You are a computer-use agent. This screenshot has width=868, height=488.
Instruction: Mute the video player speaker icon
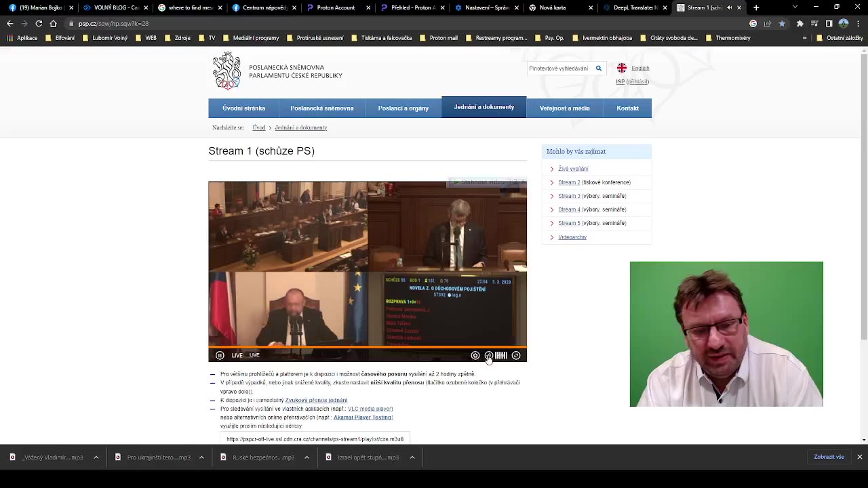click(x=488, y=355)
